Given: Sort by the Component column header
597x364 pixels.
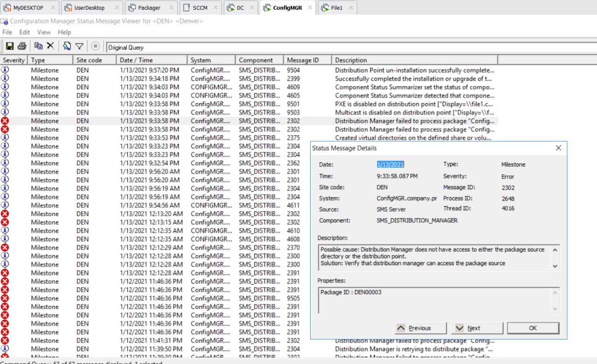Looking at the screenshot, I should 259,60.
